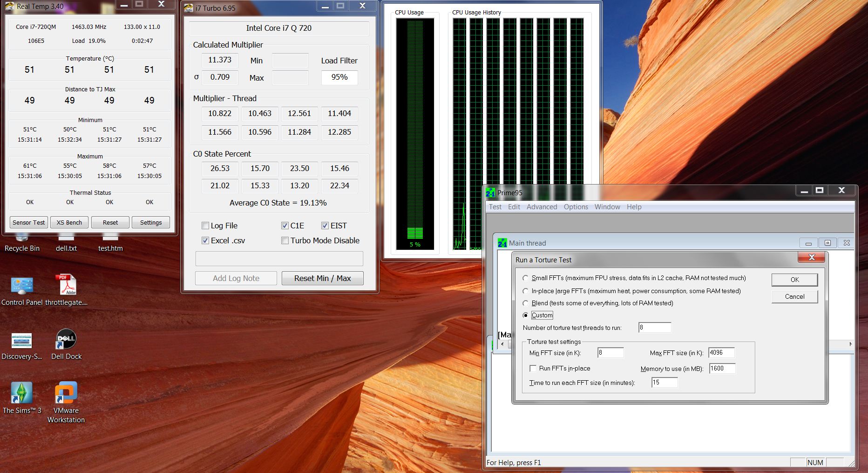Click the Min multiplier field in i7 Turbo
The width and height of the screenshot is (868, 473).
290,61
